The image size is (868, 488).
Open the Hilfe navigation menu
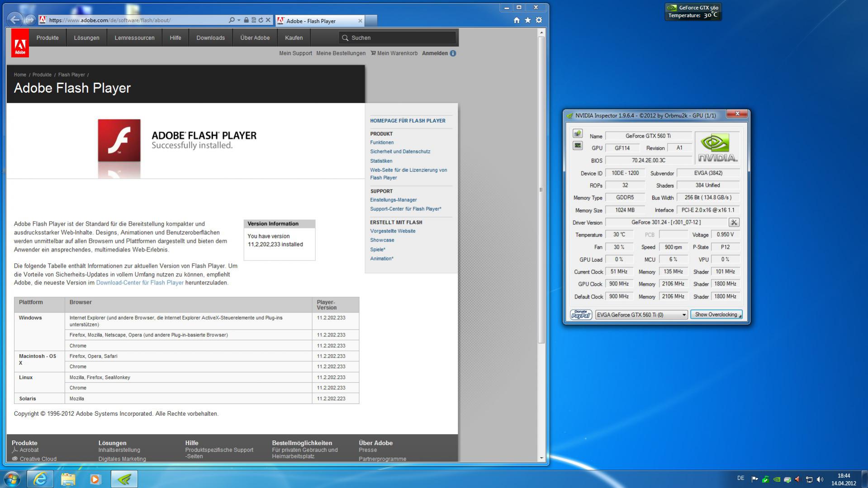pyautogui.click(x=175, y=38)
